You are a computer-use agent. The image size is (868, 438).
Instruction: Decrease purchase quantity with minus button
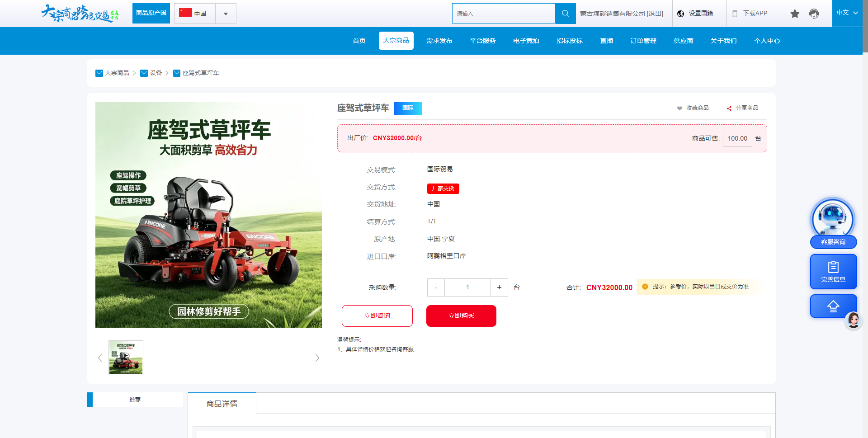(436, 287)
